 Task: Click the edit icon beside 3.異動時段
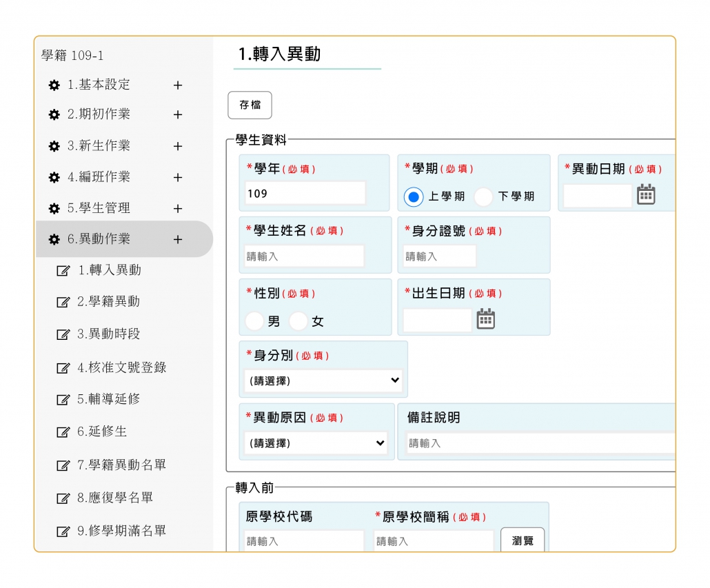coord(63,334)
